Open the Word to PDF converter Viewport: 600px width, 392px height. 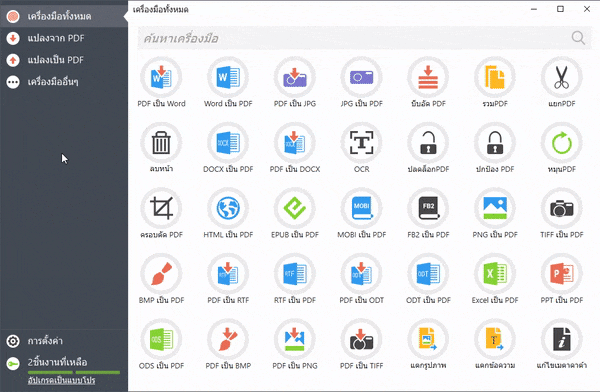(x=228, y=78)
